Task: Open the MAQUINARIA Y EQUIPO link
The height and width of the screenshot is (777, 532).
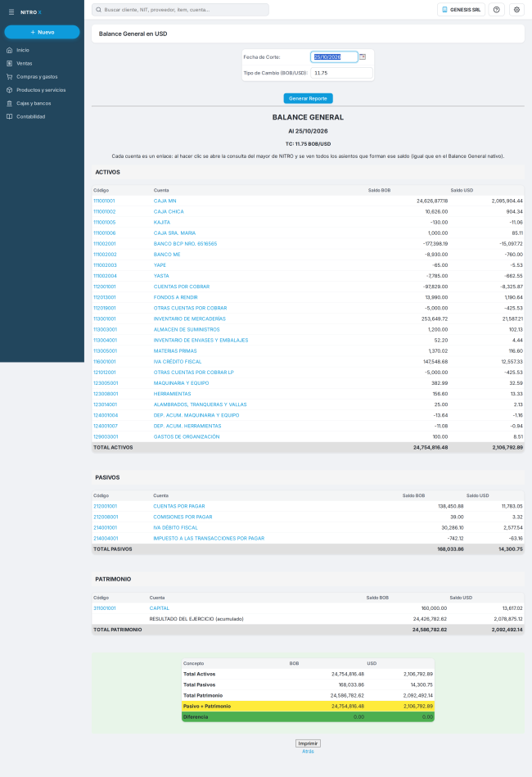Action: [x=181, y=383]
